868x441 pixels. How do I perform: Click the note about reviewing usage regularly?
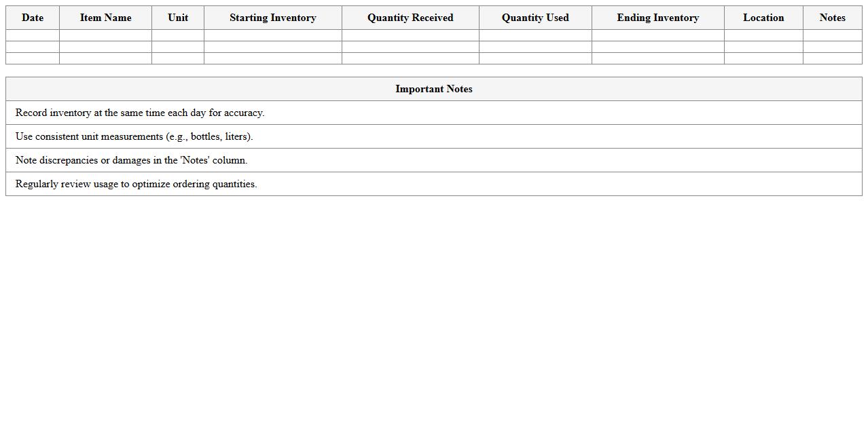pyautogui.click(x=137, y=184)
